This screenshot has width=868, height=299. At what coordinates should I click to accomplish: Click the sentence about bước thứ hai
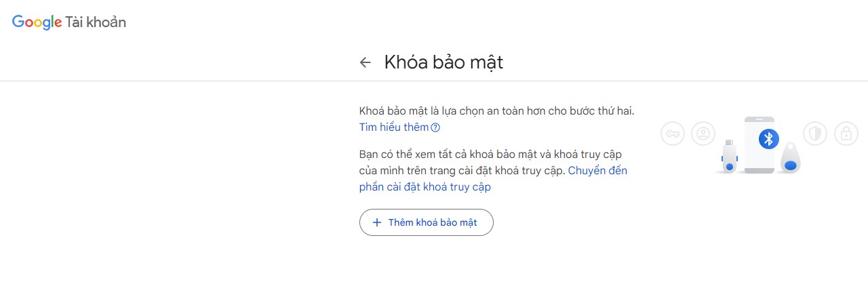496,111
